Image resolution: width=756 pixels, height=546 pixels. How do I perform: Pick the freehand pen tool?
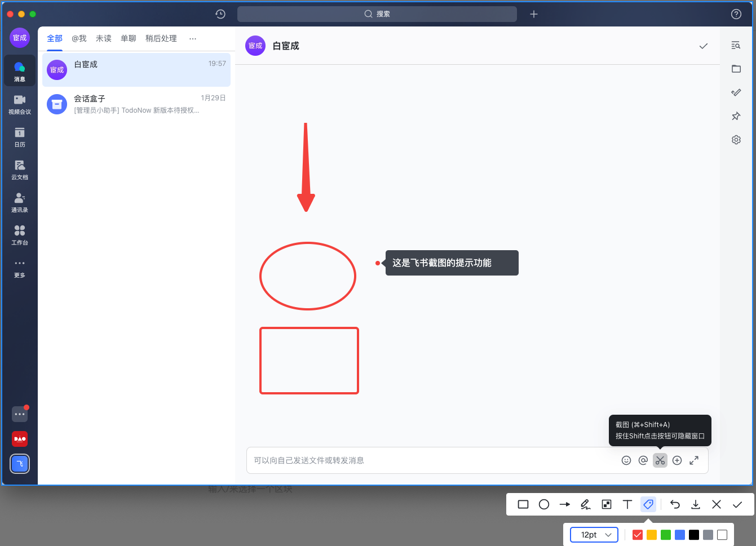(x=586, y=504)
